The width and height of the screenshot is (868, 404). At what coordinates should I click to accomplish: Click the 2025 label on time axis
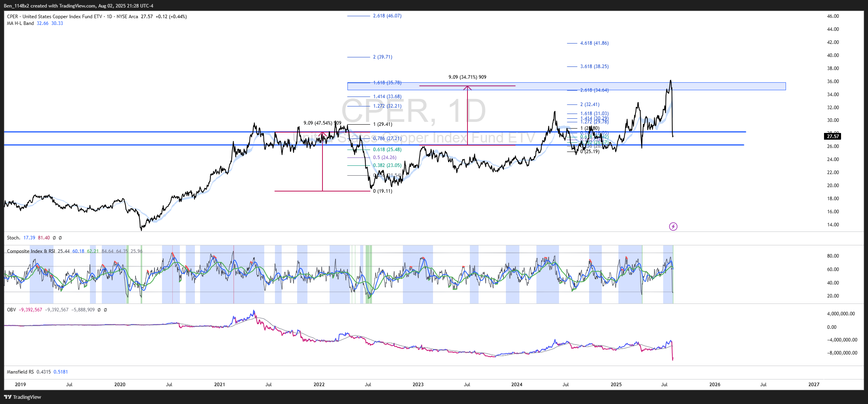click(x=616, y=385)
